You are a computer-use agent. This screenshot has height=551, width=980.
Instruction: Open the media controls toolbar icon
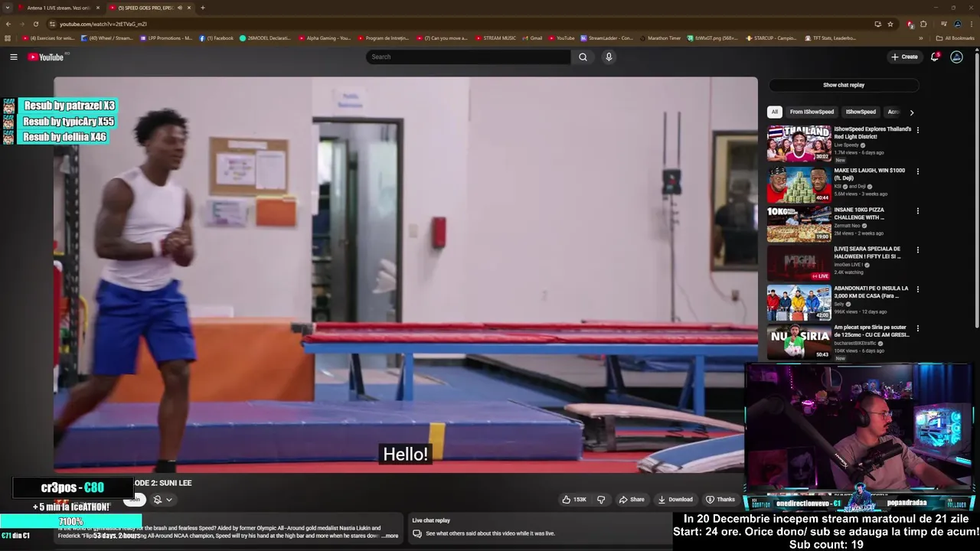click(943, 24)
